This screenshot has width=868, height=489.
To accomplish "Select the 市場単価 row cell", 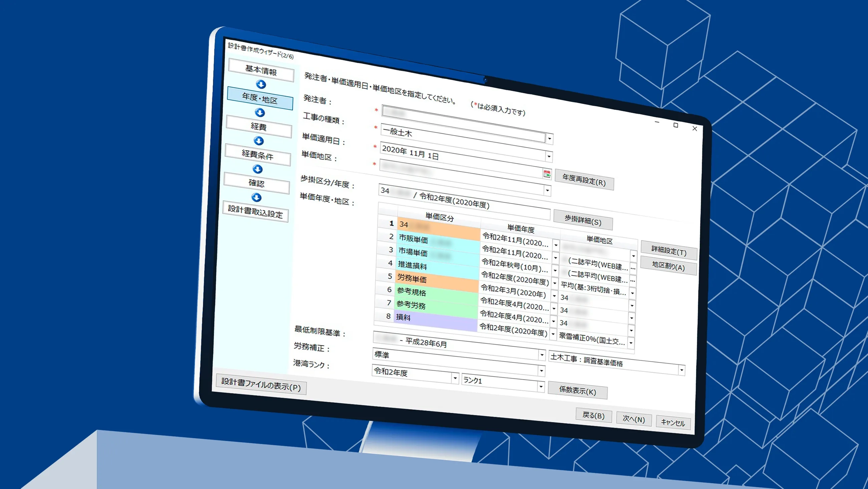I will pyautogui.click(x=438, y=255).
